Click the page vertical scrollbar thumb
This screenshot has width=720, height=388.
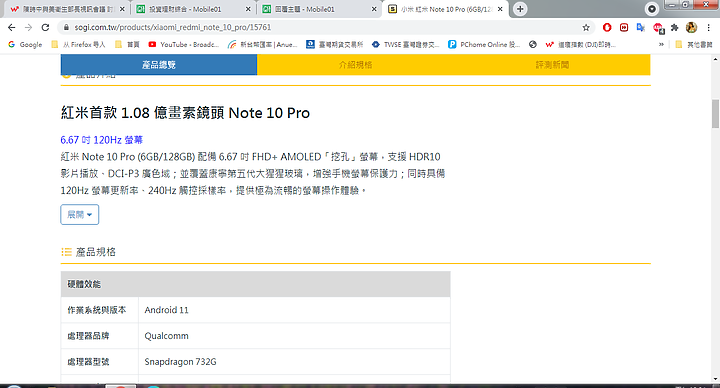pyautogui.click(x=715, y=113)
